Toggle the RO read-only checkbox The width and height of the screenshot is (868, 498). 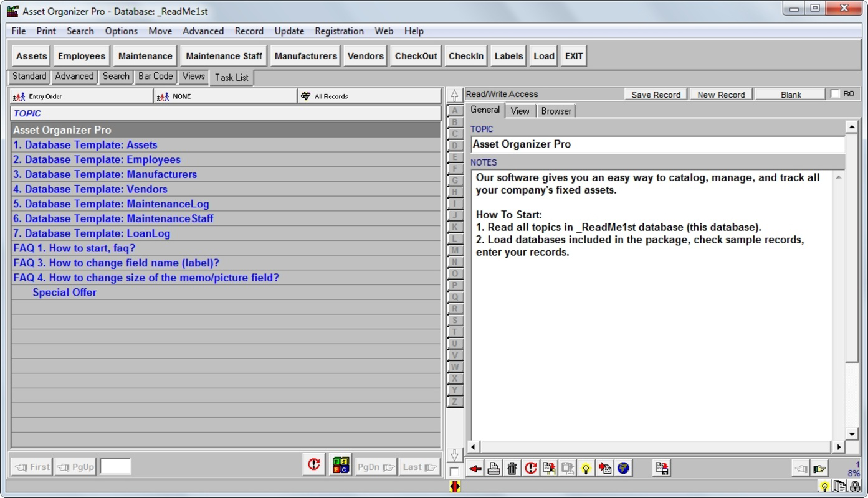(x=836, y=94)
